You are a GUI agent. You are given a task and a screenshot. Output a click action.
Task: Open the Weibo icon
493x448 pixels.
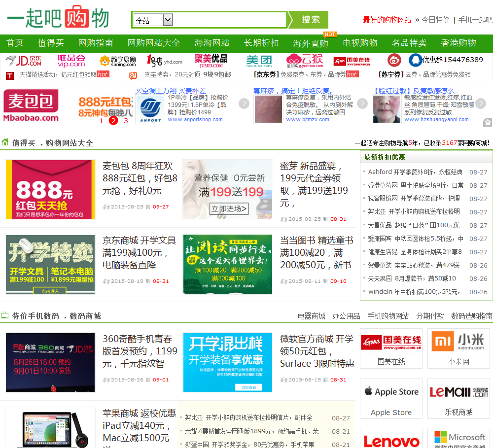pos(394,60)
